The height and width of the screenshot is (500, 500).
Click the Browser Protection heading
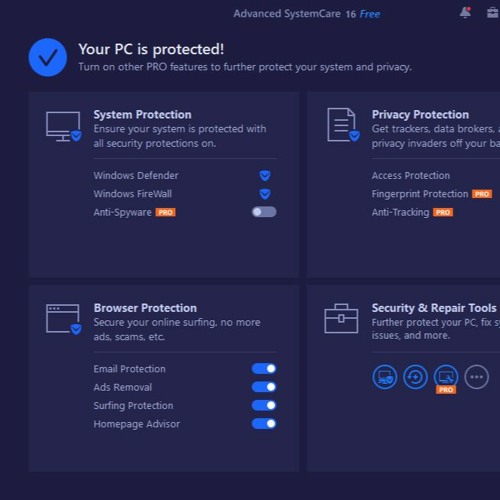(145, 308)
